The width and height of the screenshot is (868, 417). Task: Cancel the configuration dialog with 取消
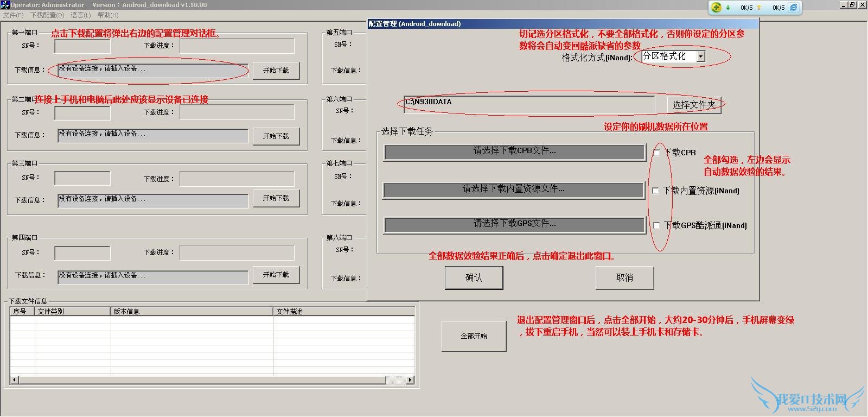point(624,277)
